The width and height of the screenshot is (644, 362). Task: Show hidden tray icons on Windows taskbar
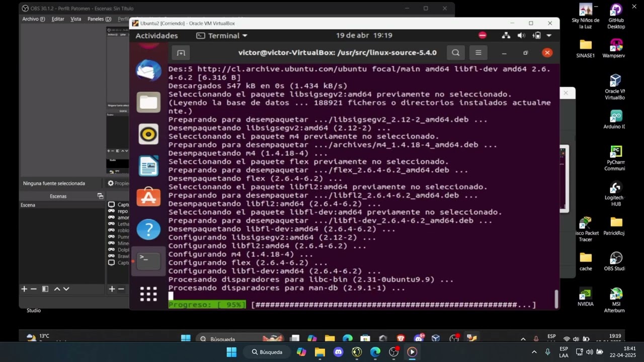pos(534,352)
